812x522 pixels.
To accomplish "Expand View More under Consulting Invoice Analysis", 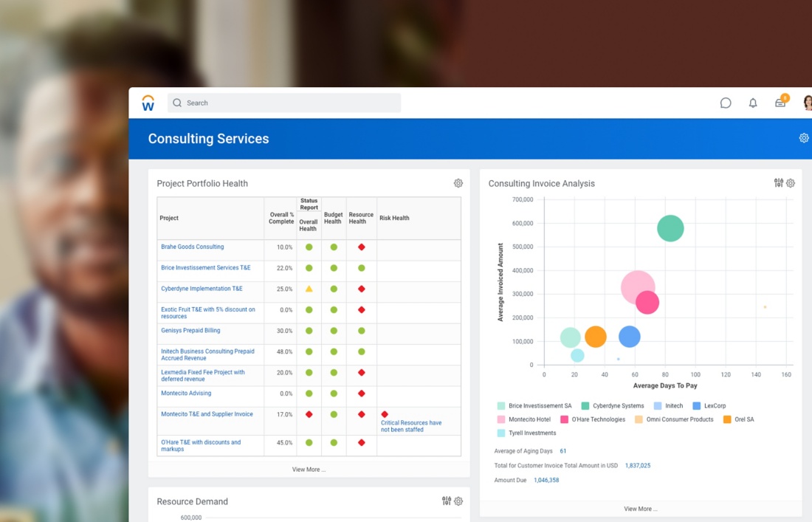I will (x=640, y=509).
